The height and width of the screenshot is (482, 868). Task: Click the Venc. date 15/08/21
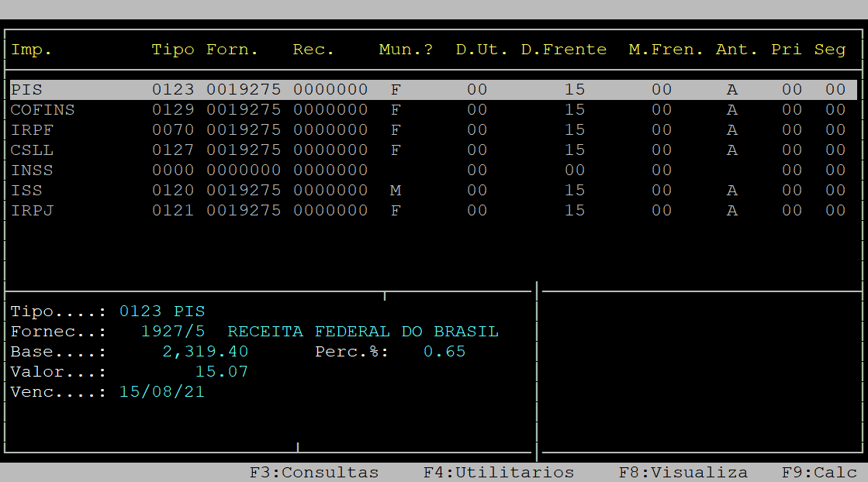tap(161, 392)
